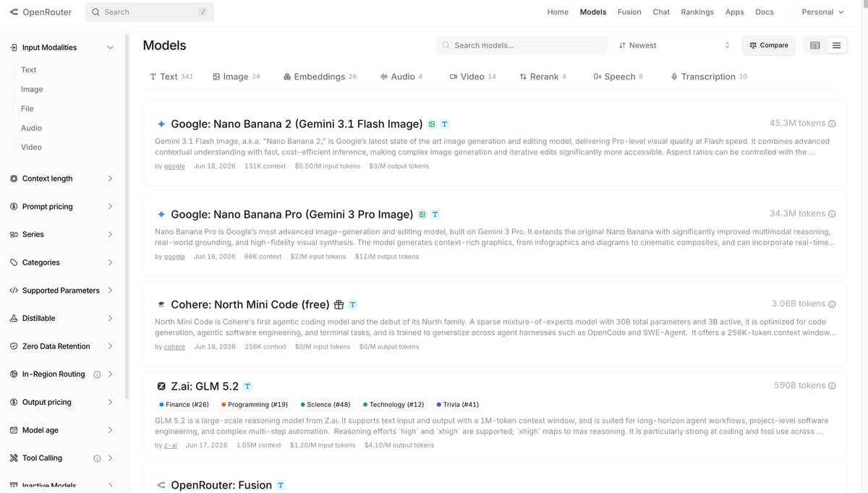Open Fusion in top navigation
The image size is (868, 493).
tap(629, 12)
